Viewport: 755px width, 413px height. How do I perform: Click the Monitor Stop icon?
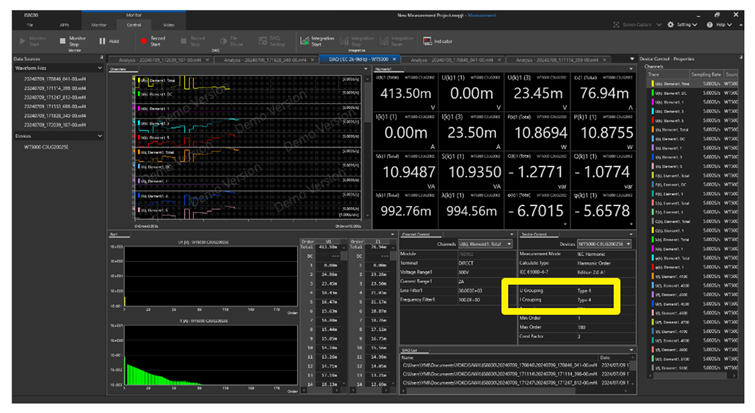tap(63, 41)
